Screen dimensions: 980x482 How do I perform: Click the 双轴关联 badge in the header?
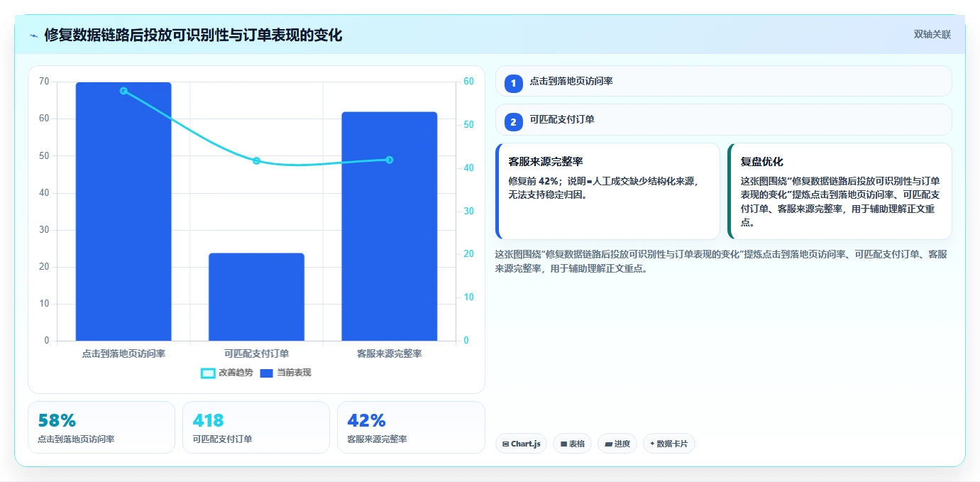(x=932, y=34)
